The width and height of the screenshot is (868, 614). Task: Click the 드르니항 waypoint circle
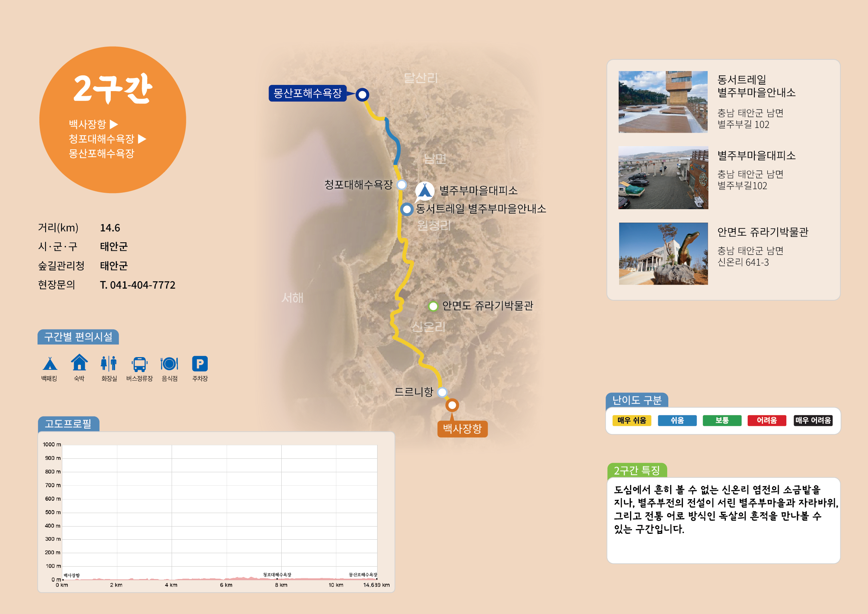click(x=442, y=392)
